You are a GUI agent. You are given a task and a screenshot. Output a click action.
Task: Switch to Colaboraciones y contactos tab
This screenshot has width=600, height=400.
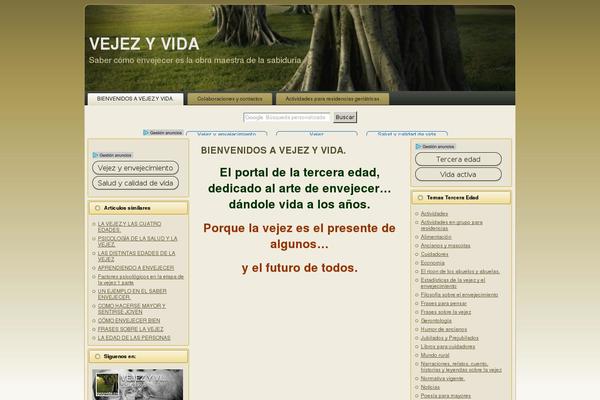(230, 99)
